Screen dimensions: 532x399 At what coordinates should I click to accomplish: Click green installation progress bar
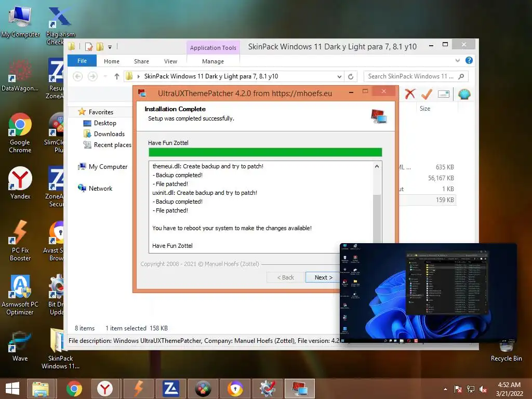(x=265, y=152)
